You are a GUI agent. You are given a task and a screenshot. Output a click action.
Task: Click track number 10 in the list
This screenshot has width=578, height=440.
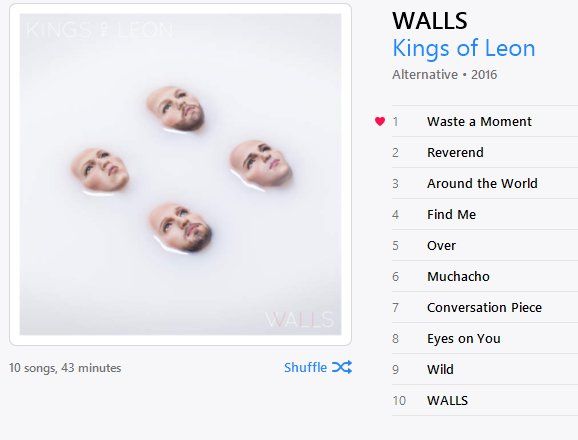pos(399,401)
